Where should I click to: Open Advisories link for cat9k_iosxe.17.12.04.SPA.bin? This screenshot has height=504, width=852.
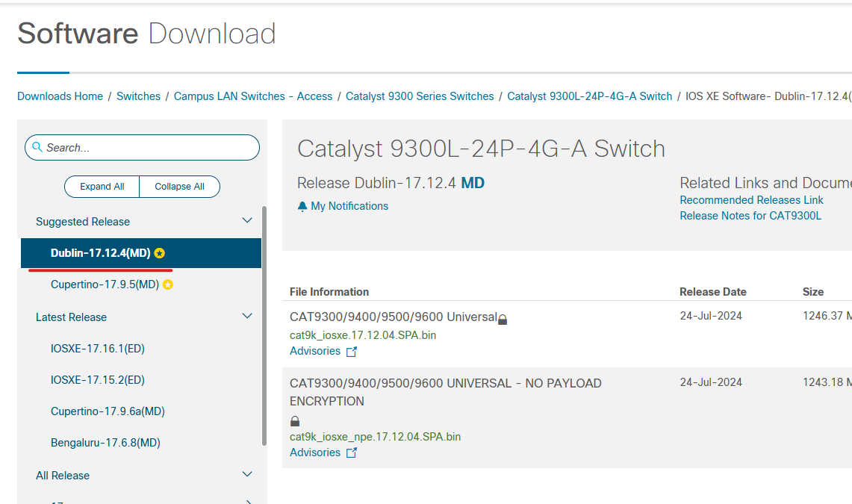[315, 351]
